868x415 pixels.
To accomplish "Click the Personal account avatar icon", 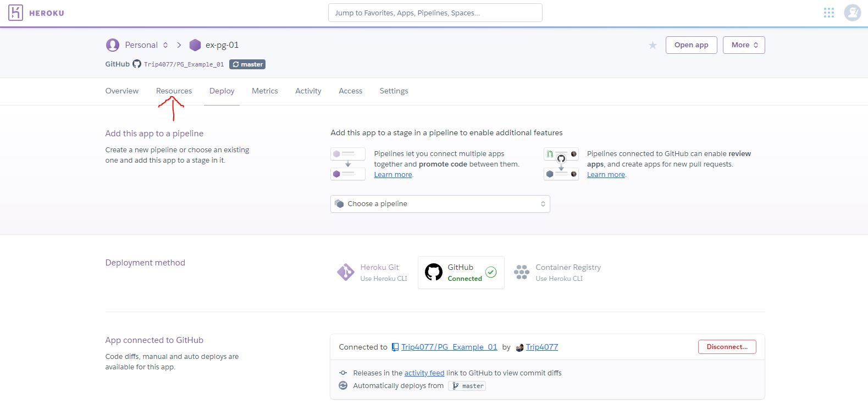I will [113, 45].
